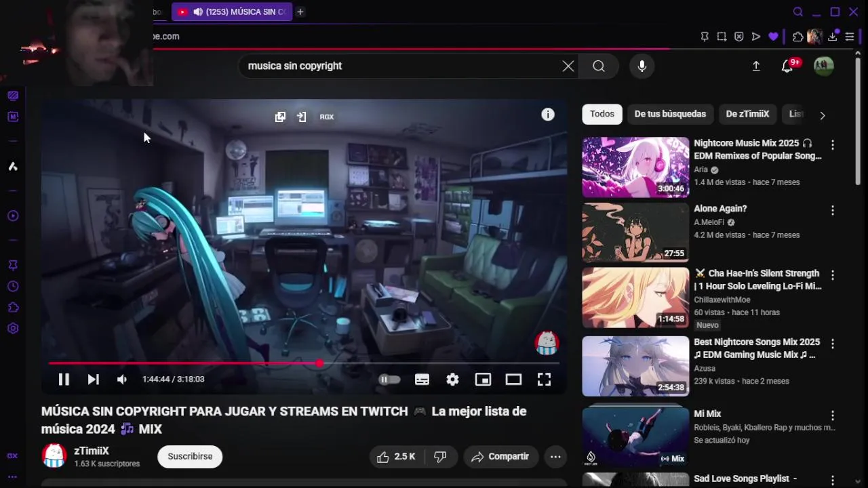This screenshot has height=488, width=868.
Task: Open the player settings gear
Action: (452, 380)
